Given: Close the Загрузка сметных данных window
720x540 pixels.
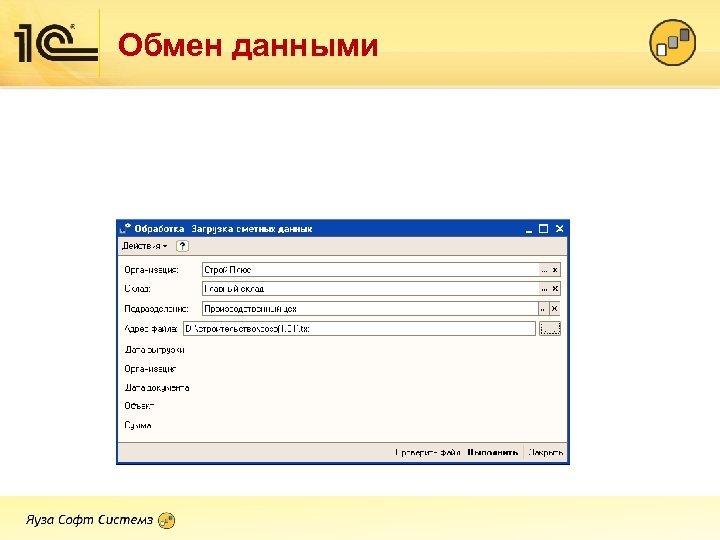Looking at the screenshot, I should [x=559, y=229].
